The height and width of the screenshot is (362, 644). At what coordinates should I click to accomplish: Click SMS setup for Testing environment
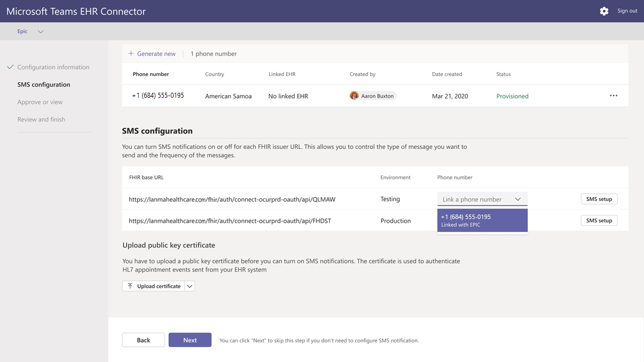pos(599,199)
